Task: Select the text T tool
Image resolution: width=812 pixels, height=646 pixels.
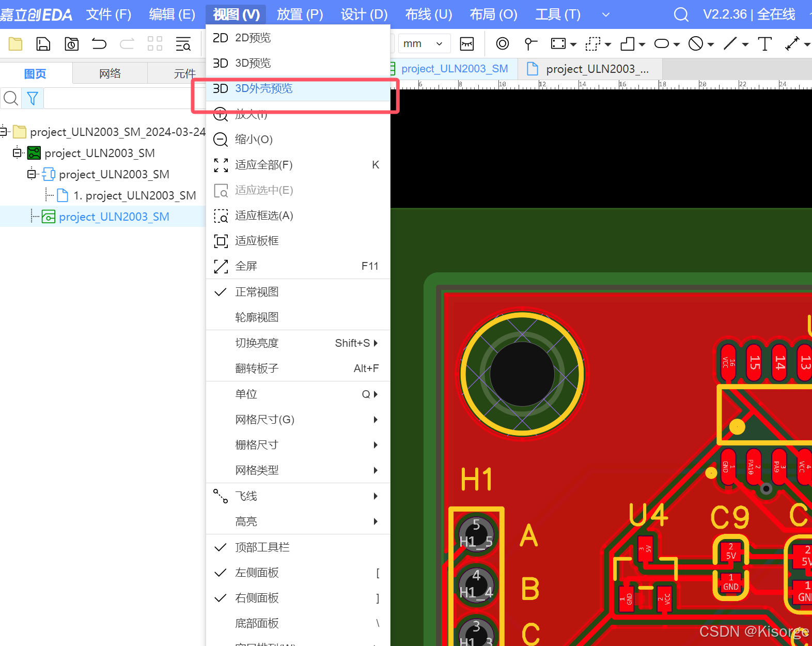Action: pos(764,44)
